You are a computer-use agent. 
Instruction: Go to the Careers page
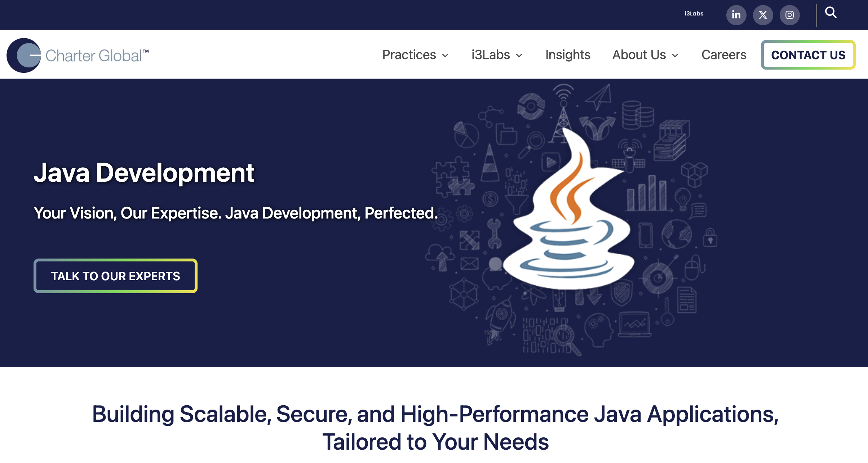pos(724,55)
